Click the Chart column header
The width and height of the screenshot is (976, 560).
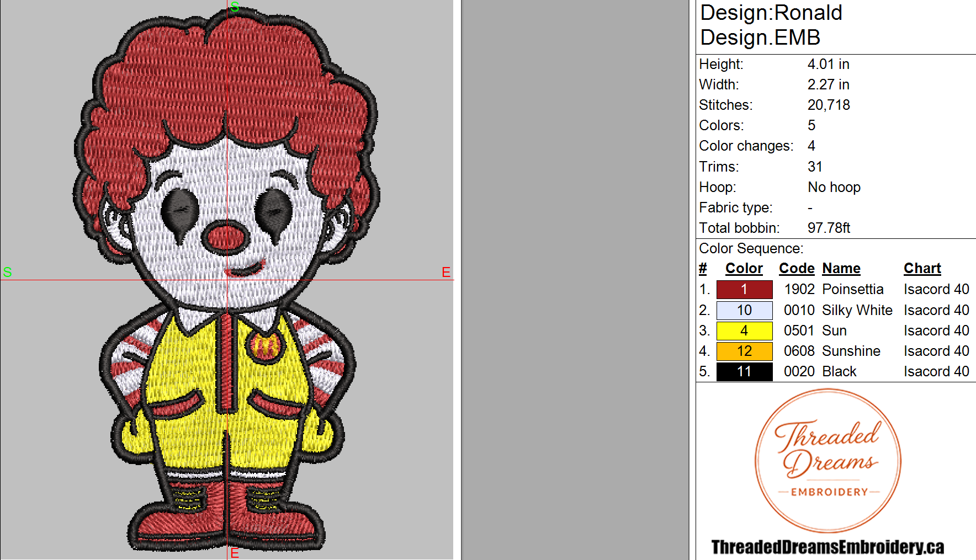pos(922,269)
